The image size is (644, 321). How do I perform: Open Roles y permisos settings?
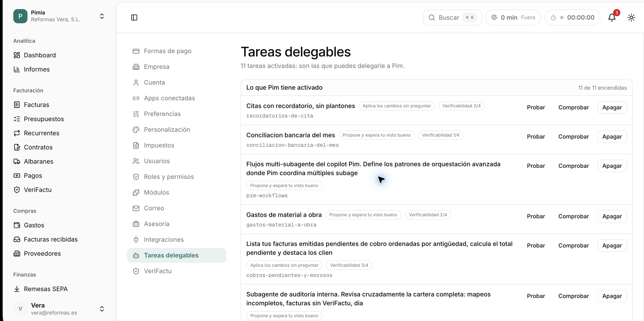177,177
